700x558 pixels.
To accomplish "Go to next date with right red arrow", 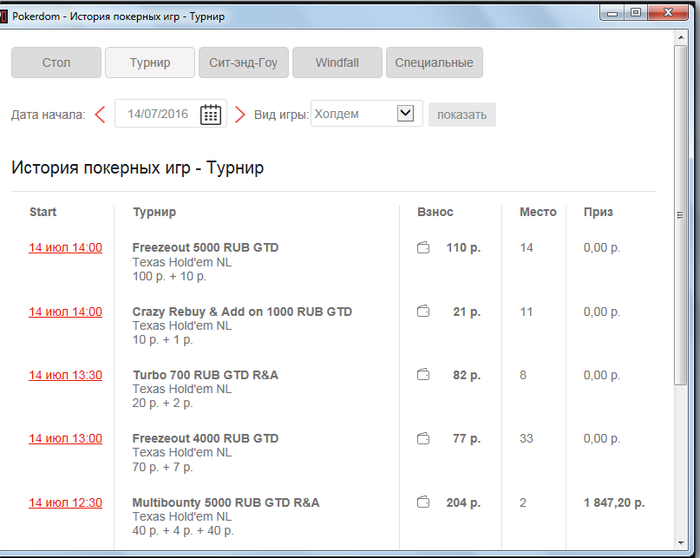I will coord(240,115).
